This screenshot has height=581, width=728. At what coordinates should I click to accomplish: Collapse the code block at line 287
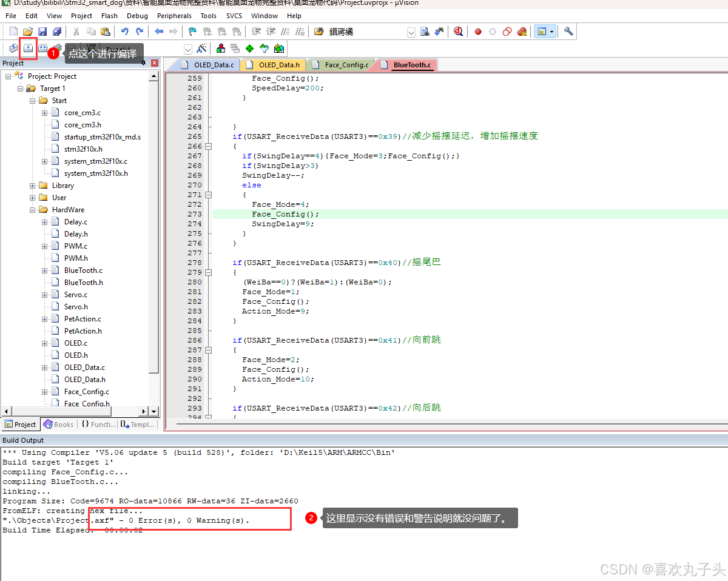click(208, 350)
